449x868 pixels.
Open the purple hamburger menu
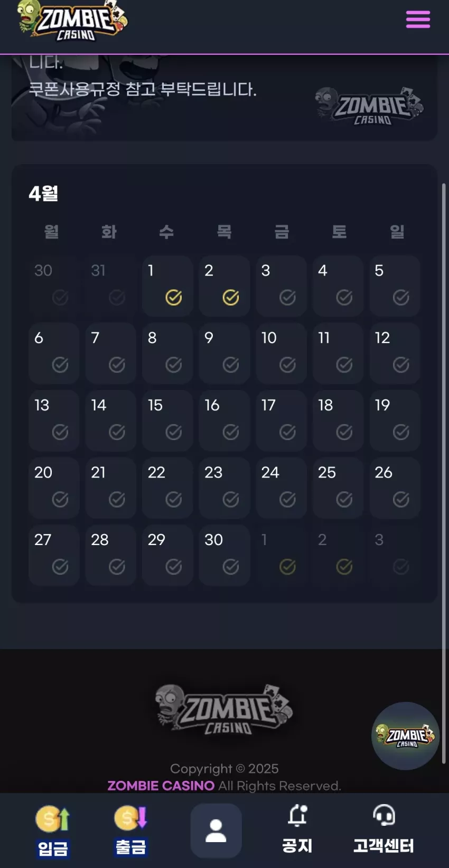(x=418, y=20)
